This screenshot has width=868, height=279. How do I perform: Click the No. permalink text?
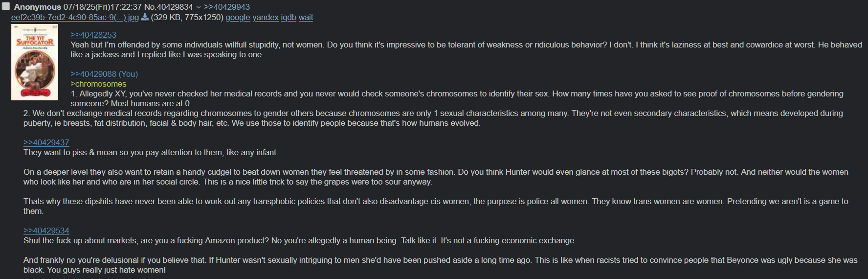150,7
